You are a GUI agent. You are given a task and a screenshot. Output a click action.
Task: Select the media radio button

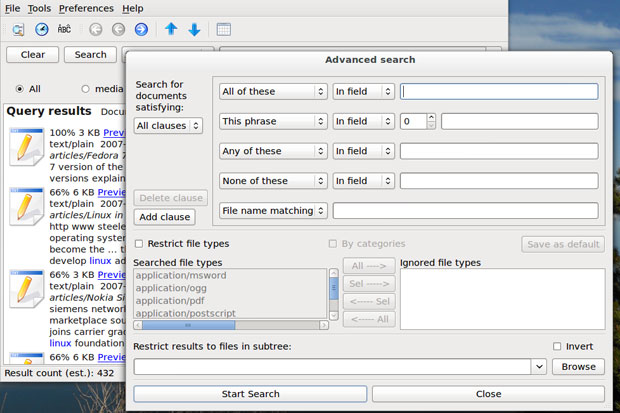(85, 89)
